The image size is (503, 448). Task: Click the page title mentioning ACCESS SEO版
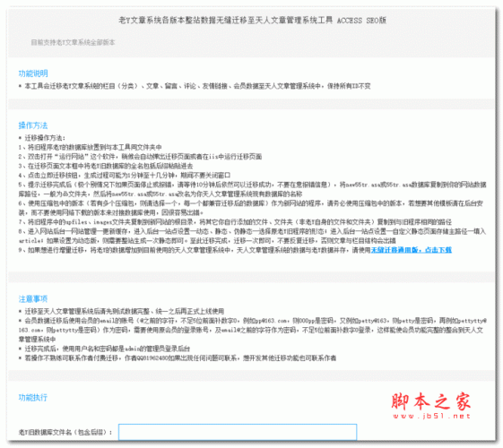(253, 21)
